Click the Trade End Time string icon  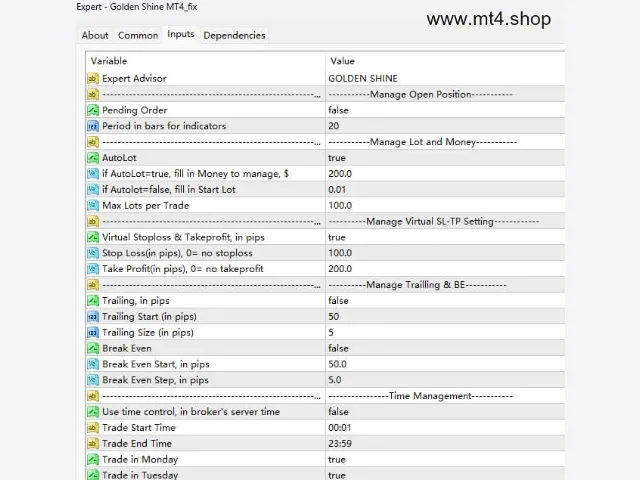(93, 444)
